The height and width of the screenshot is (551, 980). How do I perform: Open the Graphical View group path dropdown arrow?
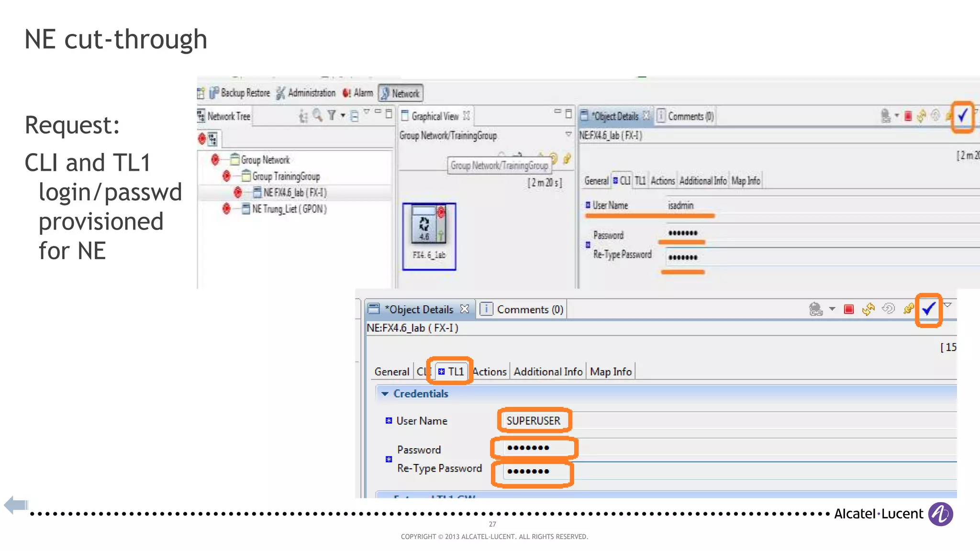pos(568,134)
